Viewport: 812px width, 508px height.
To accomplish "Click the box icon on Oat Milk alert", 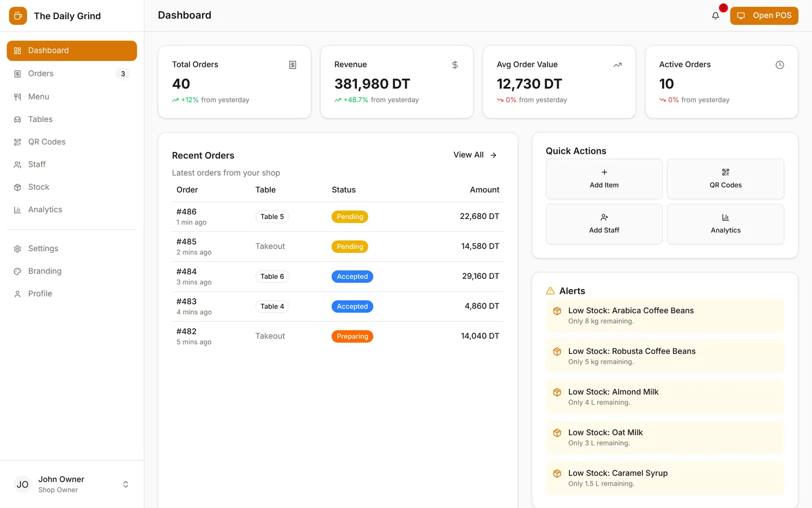I will point(557,433).
